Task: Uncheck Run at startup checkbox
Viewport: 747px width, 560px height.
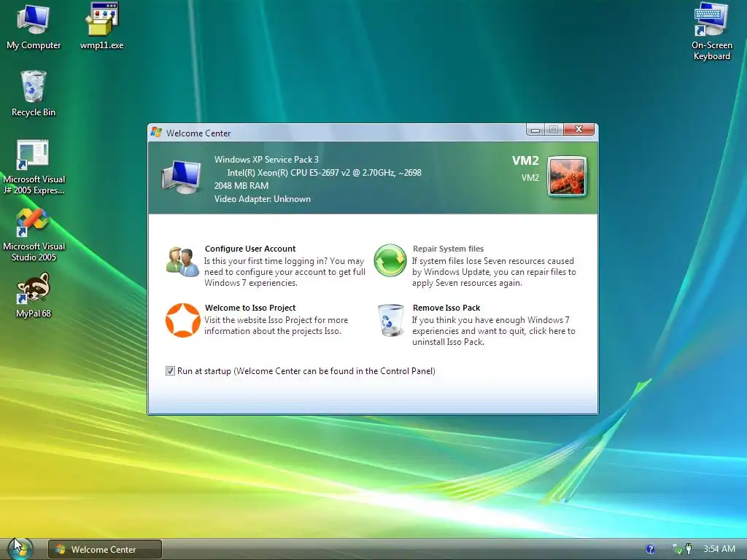Action: click(170, 371)
